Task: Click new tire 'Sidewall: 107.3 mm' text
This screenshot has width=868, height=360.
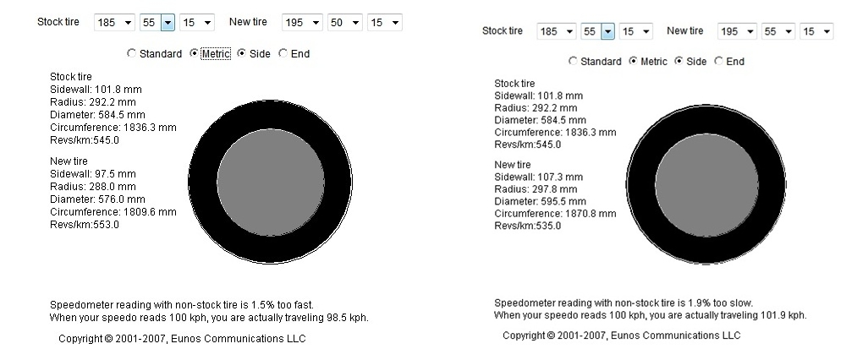Action: coord(539,177)
